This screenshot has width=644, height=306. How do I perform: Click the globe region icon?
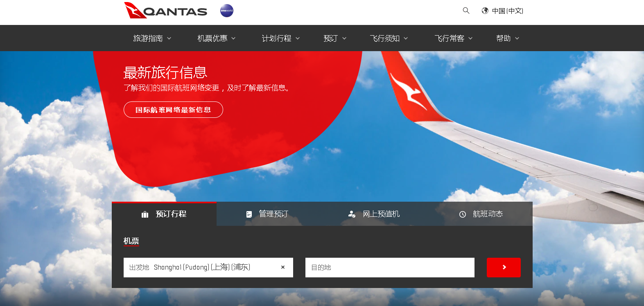pos(485,11)
